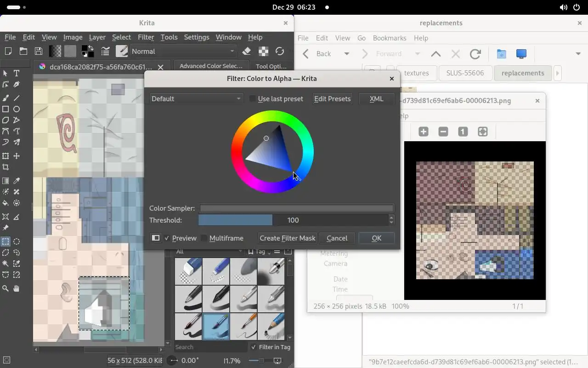This screenshot has width=588, height=368.
Task: Switch to the Tool Options docker tab
Action: [271, 66]
